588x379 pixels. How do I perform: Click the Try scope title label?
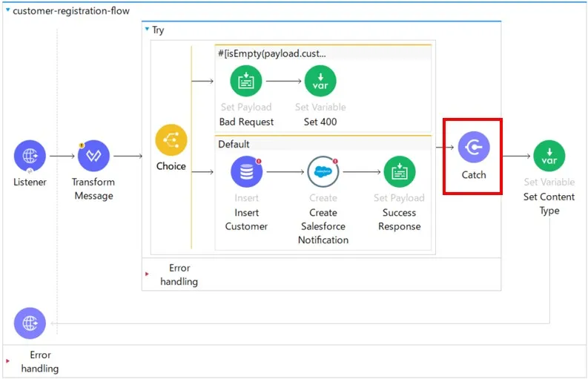click(158, 30)
